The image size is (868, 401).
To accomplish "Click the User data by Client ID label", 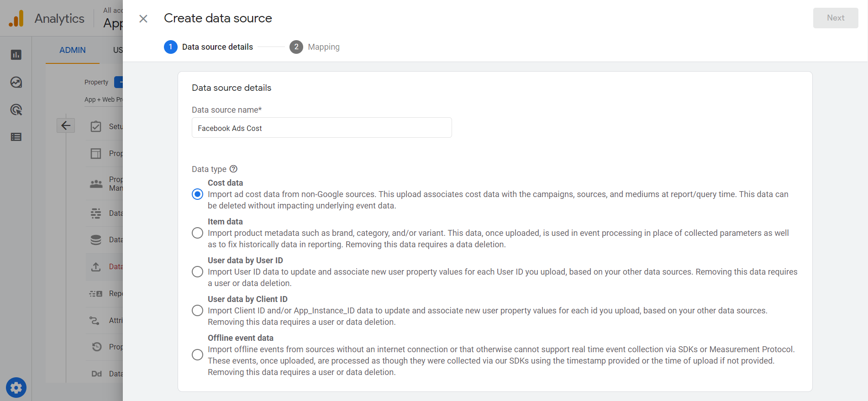I will [247, 299].
